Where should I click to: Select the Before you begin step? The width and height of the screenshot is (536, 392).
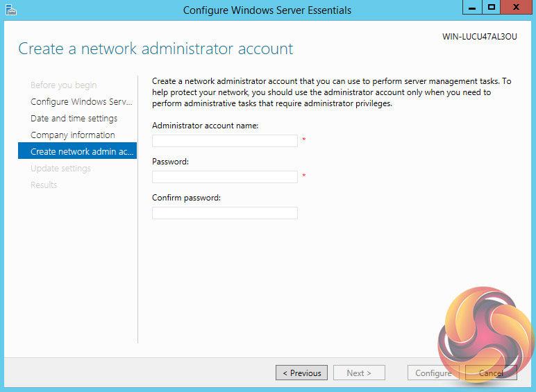(x=64, y=85)
